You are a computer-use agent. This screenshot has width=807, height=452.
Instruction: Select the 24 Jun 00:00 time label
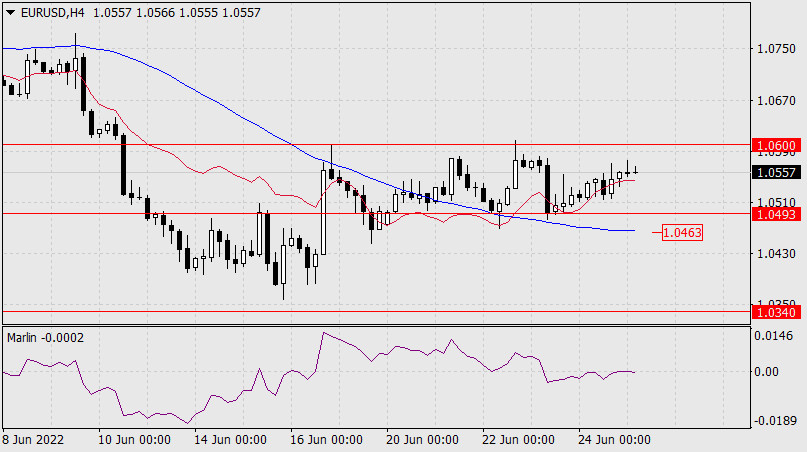click(x=615, y=440)
